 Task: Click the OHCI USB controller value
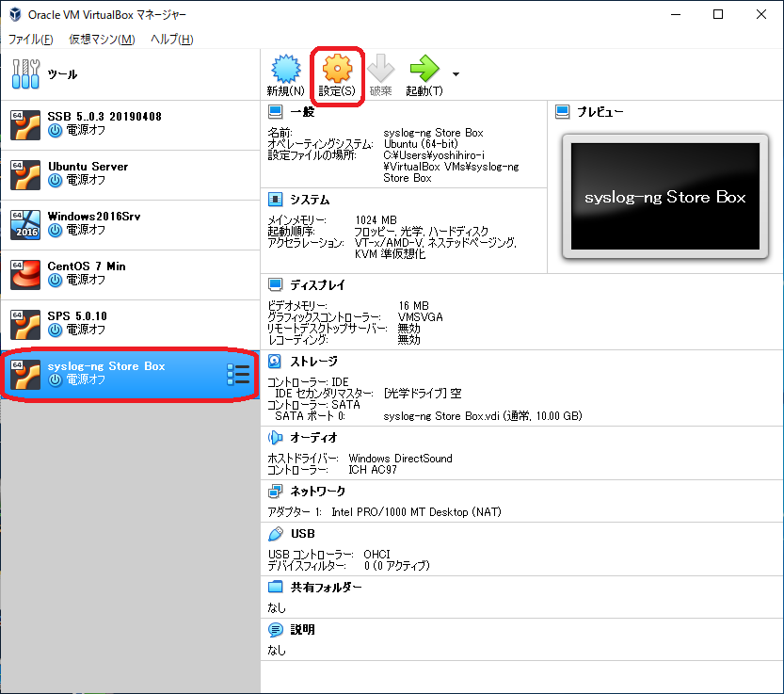[377, 555]
